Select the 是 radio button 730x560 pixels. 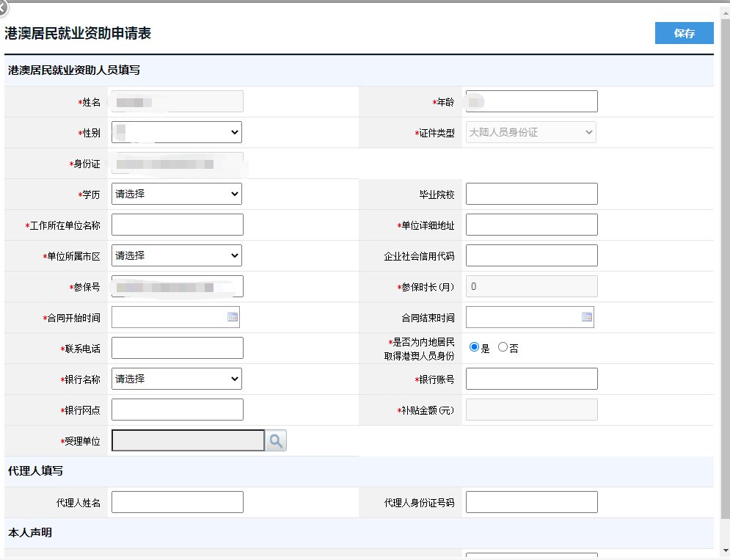click(x=474, y=347)
